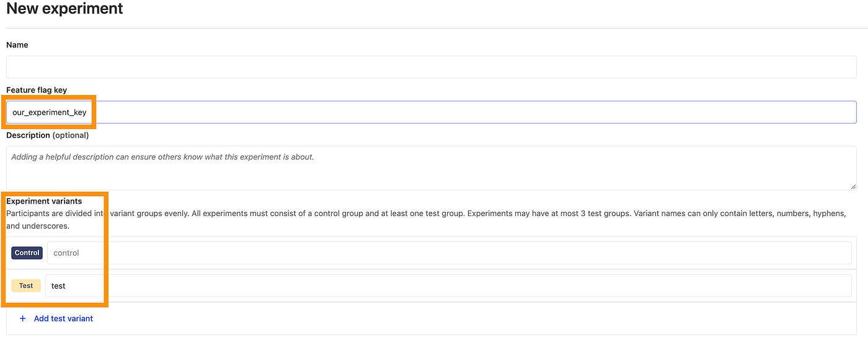Select the test variant name field
Screen dimensions: 868x345
(448, 285)
